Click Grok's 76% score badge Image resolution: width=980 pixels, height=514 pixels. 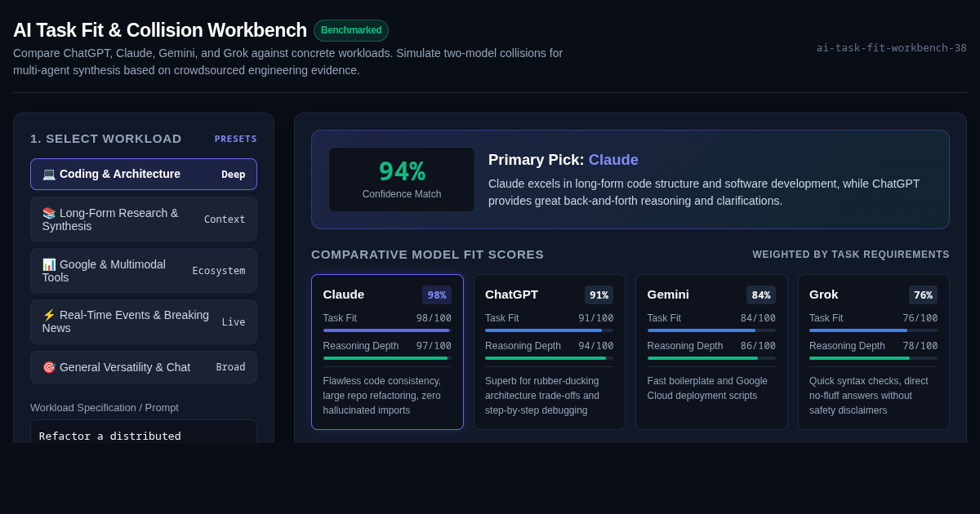pos(923,295)
